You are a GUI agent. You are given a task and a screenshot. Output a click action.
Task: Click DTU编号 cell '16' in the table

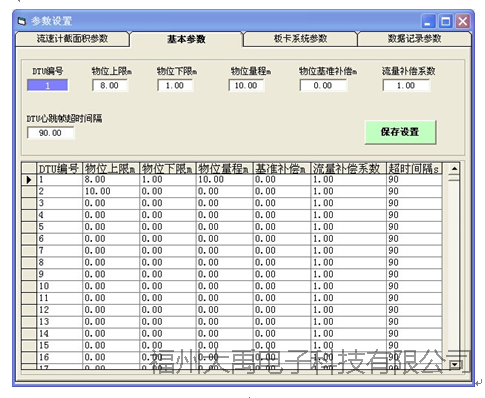[x=59, y=358]
